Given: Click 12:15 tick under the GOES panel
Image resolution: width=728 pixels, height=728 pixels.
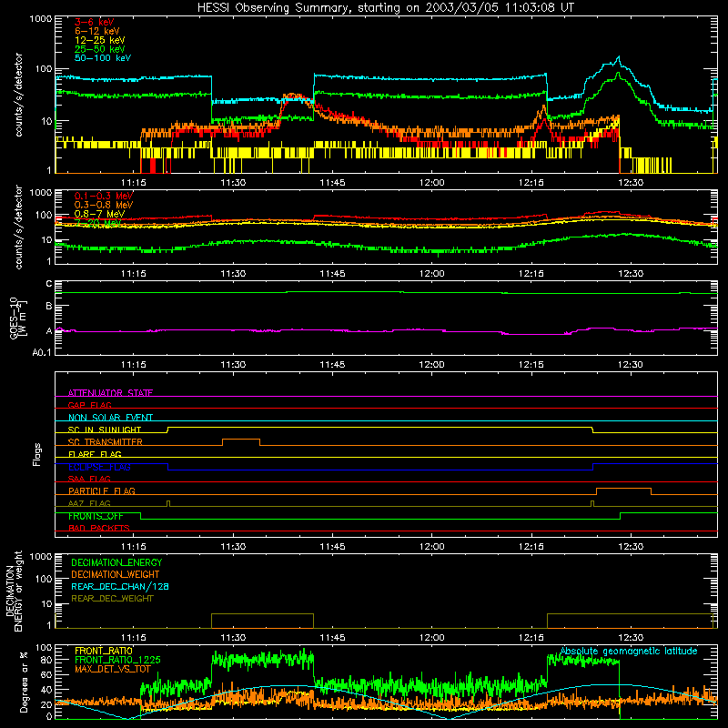Looking at the screenshot, I should (x=531, y=365).
